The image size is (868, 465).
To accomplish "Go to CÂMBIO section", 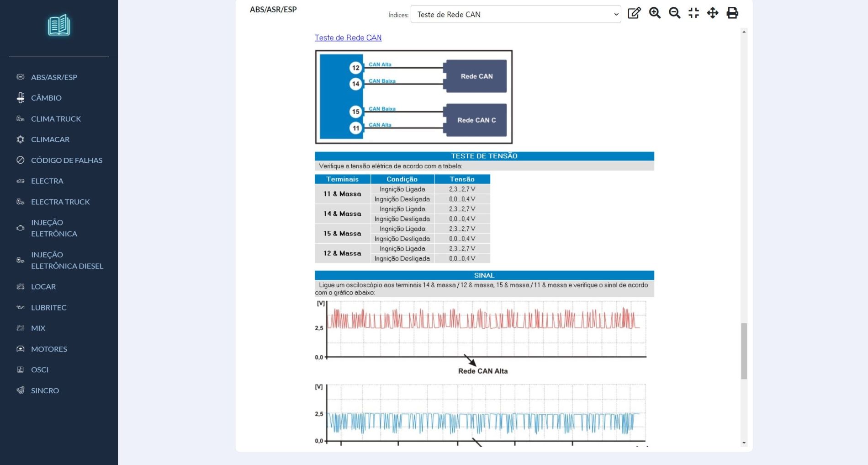I will pyautogui.click(x=46, y=98).
